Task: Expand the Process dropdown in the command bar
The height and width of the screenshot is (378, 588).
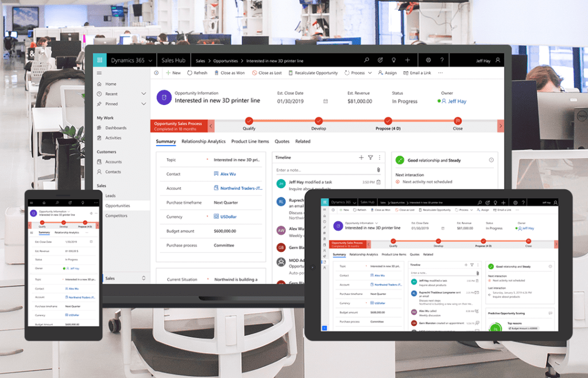Action: click(369, 72)
